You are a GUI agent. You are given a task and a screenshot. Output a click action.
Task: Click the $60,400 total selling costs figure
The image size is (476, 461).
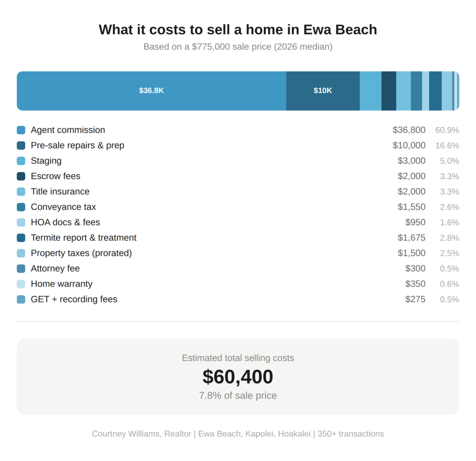pyautogui.click(x=238, y=376)
